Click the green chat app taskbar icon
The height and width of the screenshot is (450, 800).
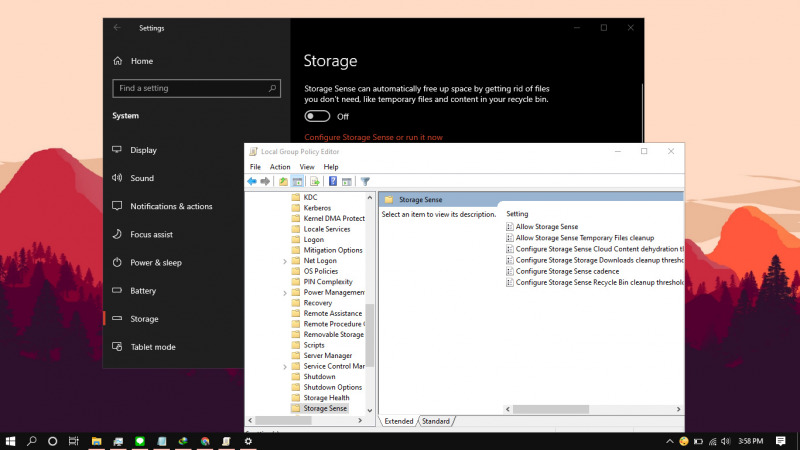[140, 441]
